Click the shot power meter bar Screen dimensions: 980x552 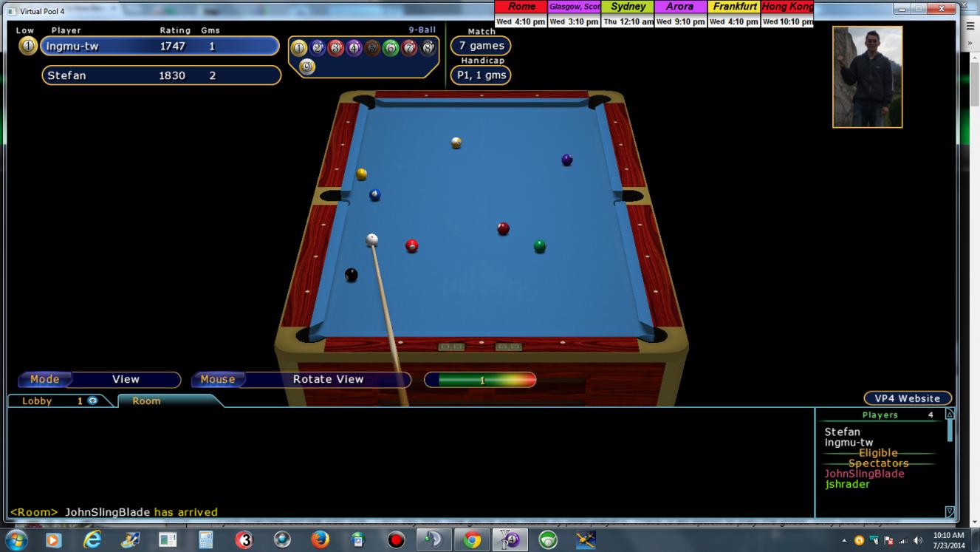(x=480, y=380)
